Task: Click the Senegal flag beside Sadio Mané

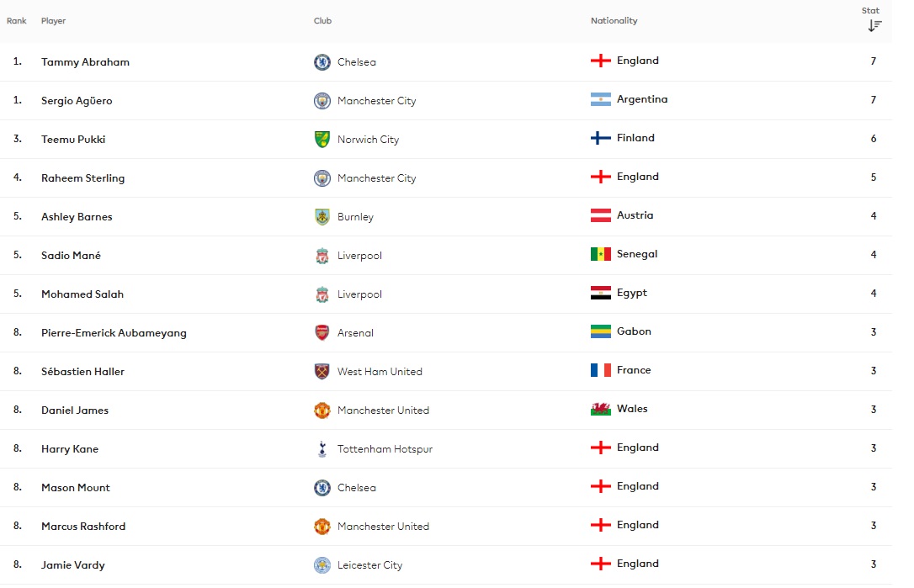Action: [x=600, y=254]
